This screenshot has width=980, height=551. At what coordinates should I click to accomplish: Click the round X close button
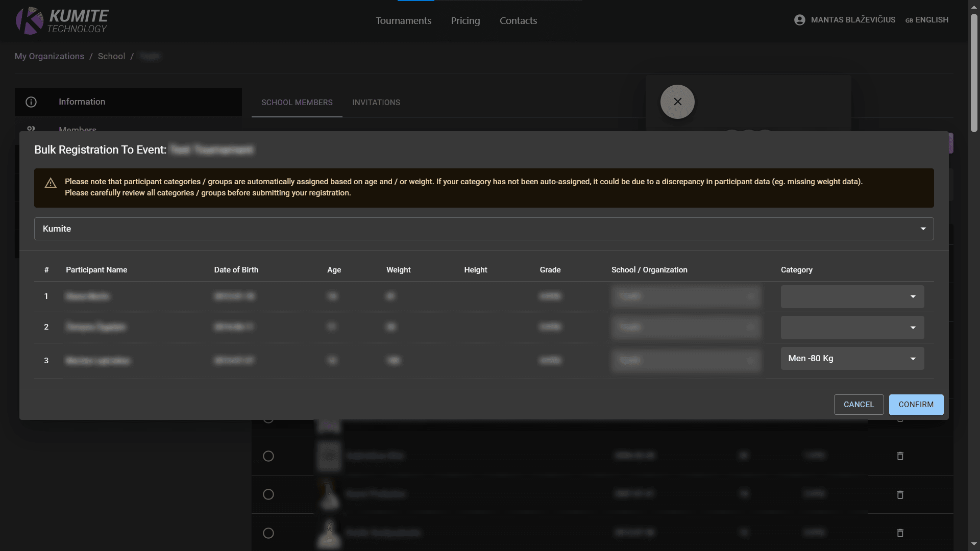pyautogui.click(x=677, y=102)
